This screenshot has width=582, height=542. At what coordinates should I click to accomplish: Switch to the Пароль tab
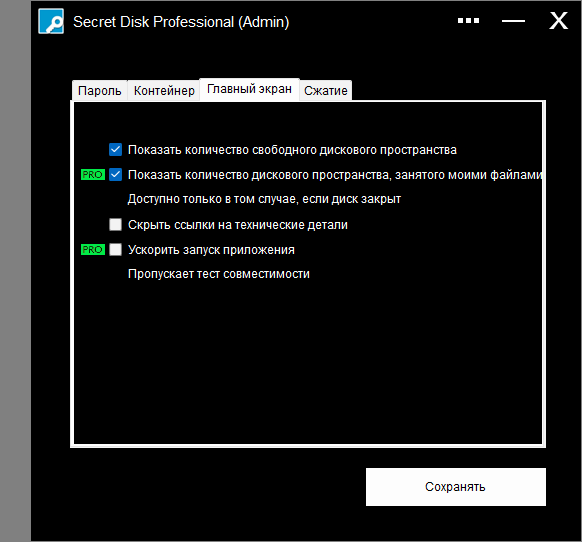pyautogui.click(x=100, y=91)
